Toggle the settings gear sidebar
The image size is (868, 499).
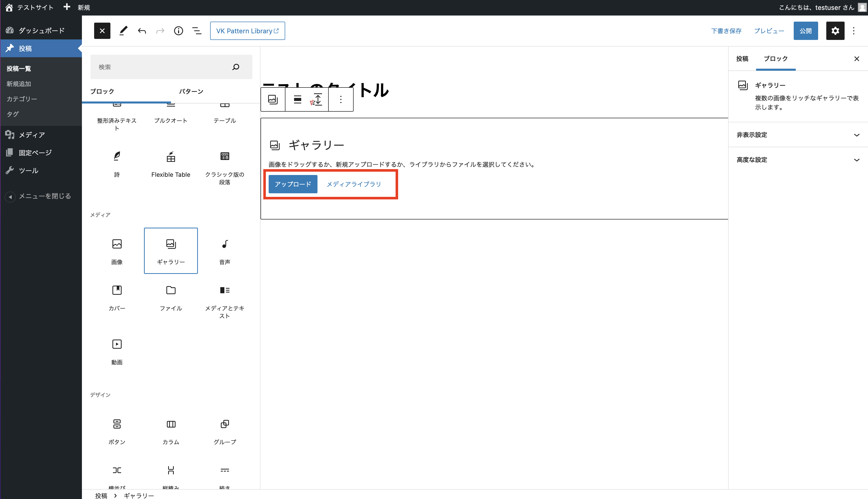pyautogui.click(x=835, y=31)
